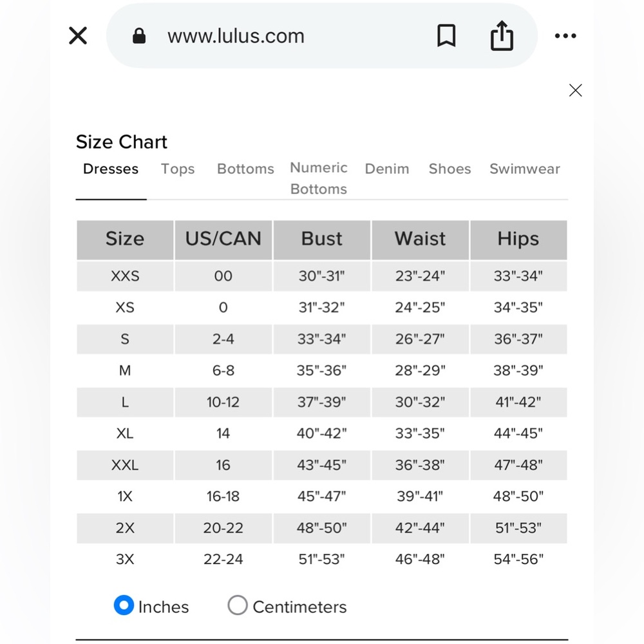Close the browser page with X

click(78, 36)
